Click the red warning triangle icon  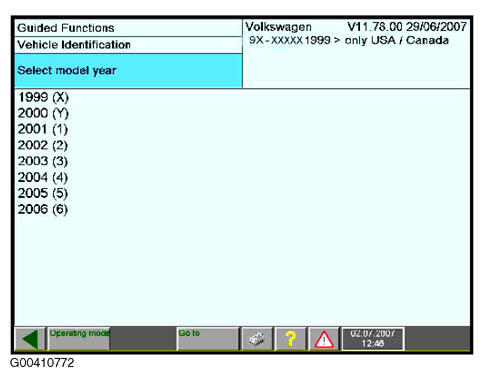(x=324, y=339)
